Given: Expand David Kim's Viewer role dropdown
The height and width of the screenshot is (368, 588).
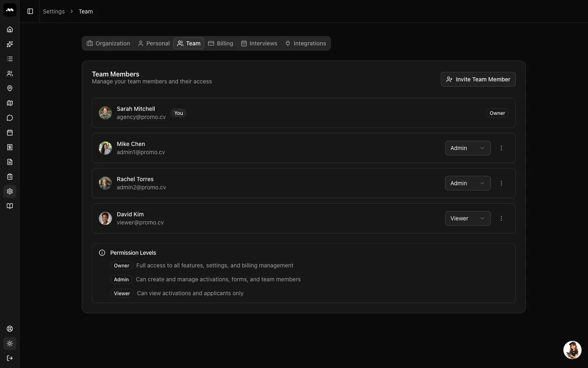Looking at the screenshot, I should point(468,218).
